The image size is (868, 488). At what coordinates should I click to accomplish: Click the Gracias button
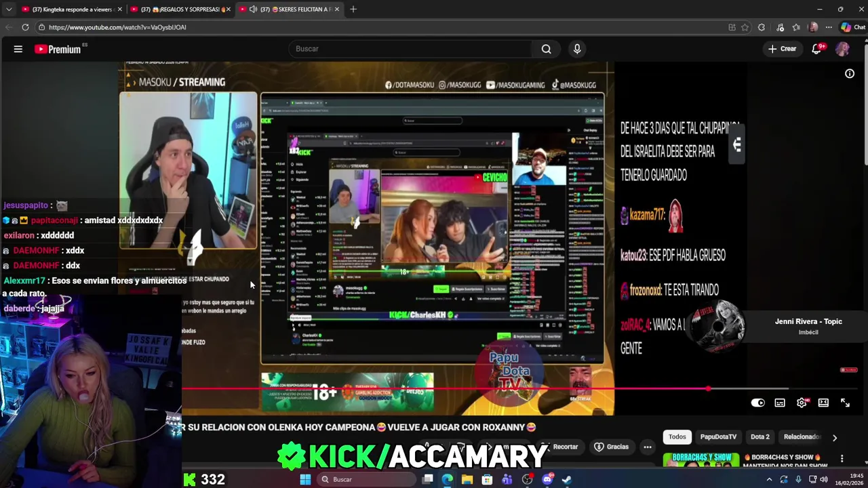612,447
